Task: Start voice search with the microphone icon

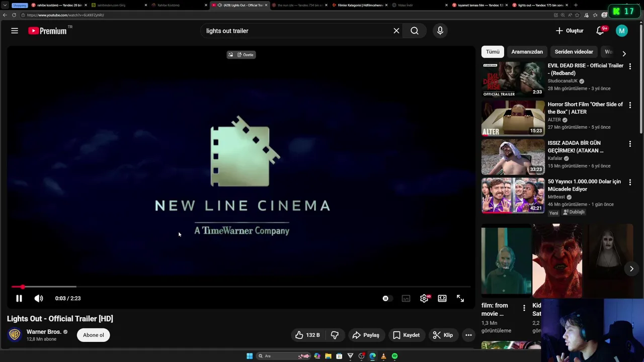Action: (440, 31)
